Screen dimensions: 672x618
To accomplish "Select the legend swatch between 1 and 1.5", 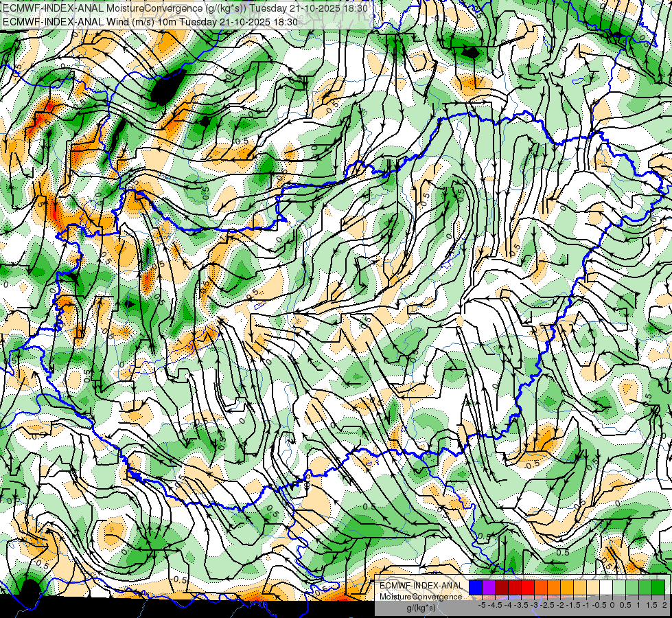I will (x=645, y=588).
